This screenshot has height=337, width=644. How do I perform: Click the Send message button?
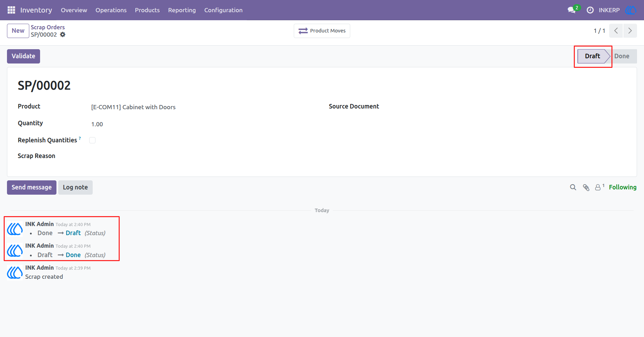(x=32, y=187)
